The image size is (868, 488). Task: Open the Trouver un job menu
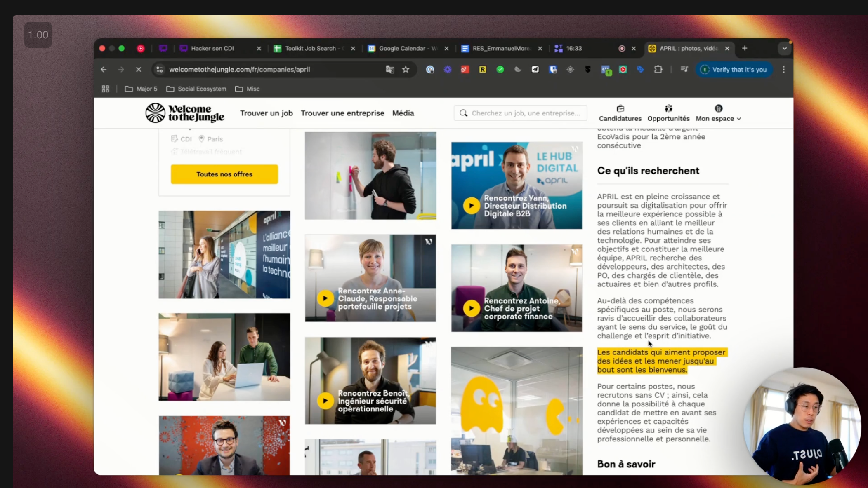coord(266,113)
